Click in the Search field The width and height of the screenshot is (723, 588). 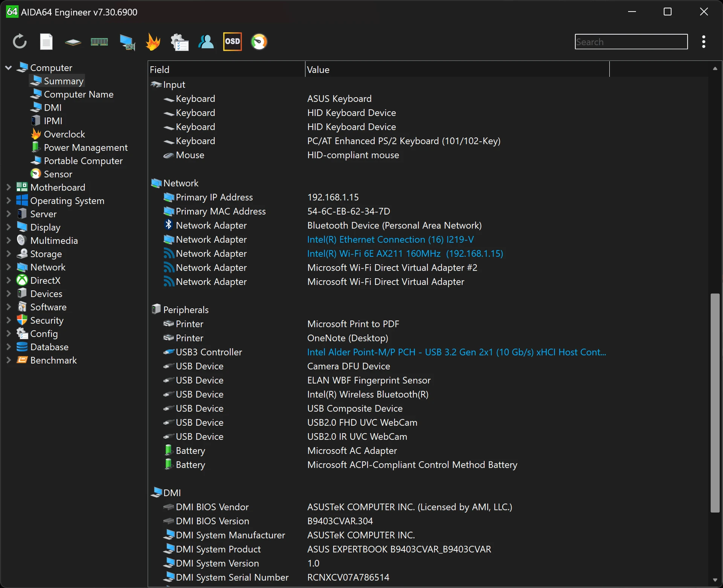pyautogui.click(x=631, y=42)
